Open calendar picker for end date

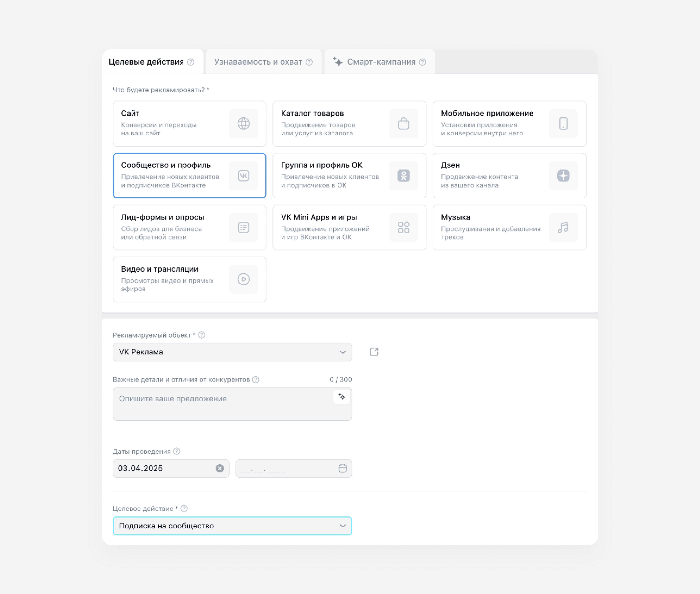coord(343,468)
